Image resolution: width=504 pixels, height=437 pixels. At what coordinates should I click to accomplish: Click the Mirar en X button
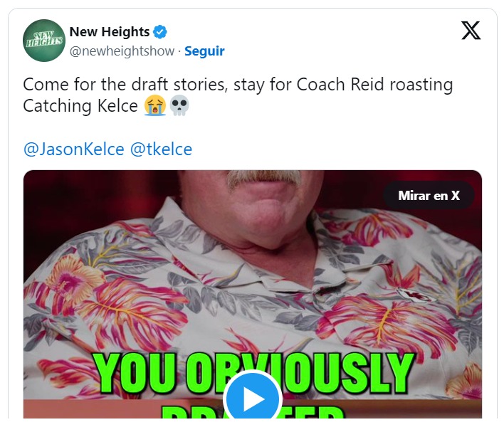(429, 195)
